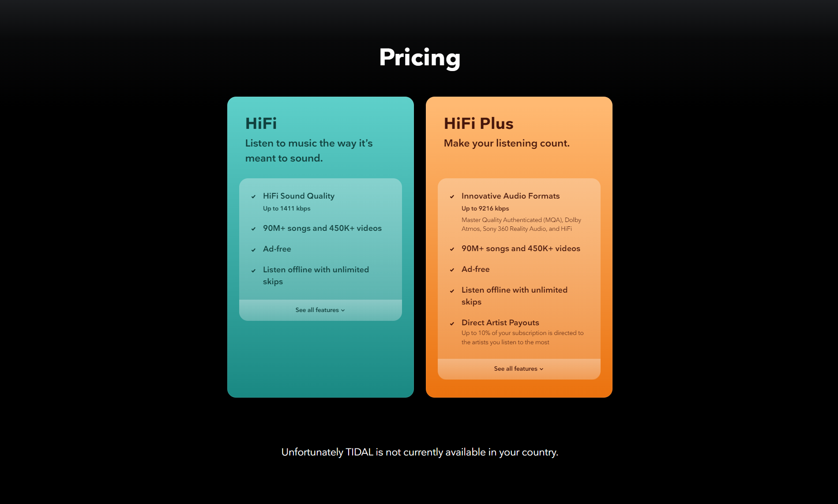Expand See all features on the HiFi Plus card
Screen dimensions: 838x504
[x=519, y=369]
